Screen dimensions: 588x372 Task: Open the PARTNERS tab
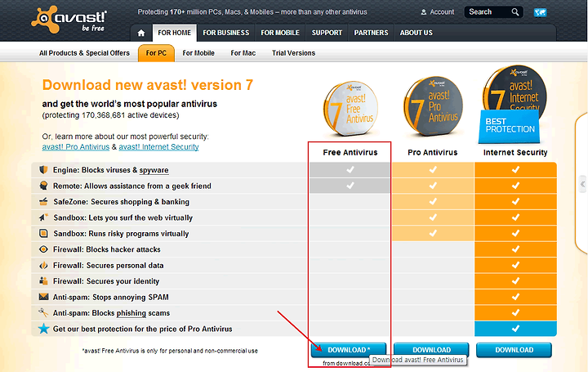click(372, 33)
